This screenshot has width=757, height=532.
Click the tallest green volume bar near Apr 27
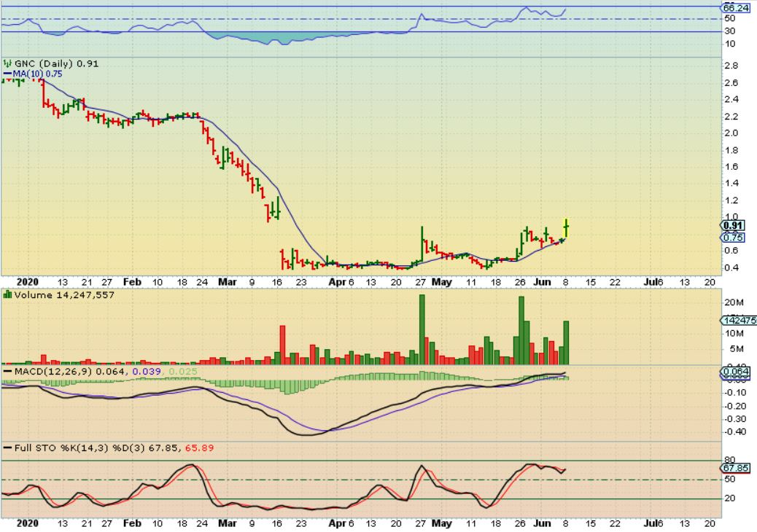tap(422, 329)
